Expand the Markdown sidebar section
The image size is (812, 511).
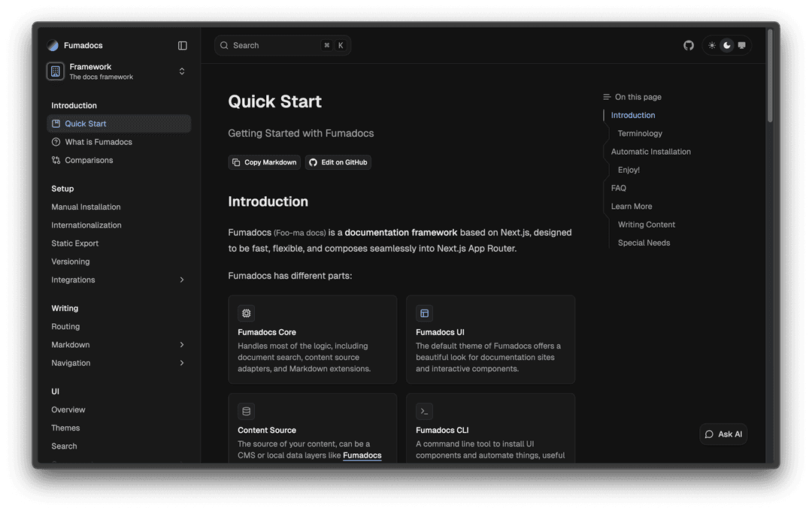coord(182,345)
